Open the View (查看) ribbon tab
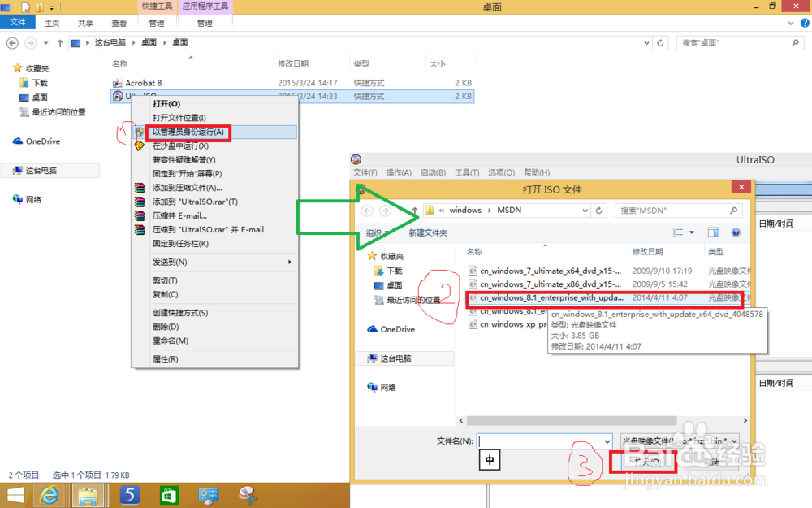Screen dimensions: 812x508 [x=119, y=23]
